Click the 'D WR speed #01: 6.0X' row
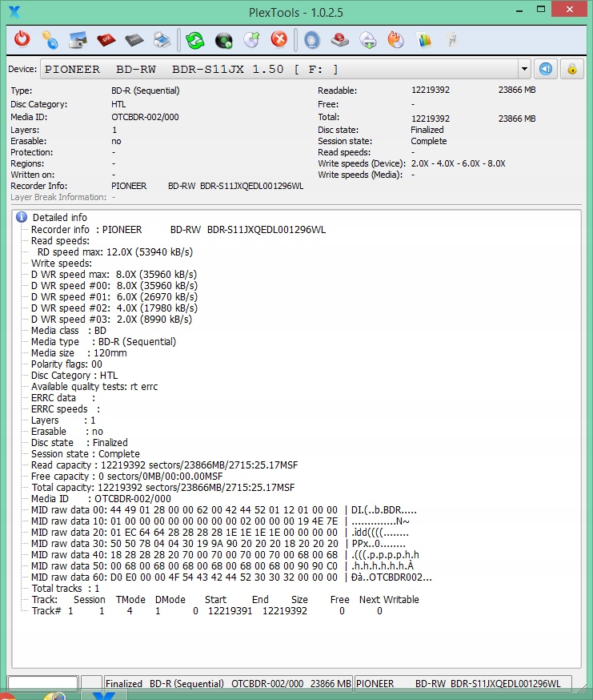Screen dimensions: 593x700 [114, 296]
